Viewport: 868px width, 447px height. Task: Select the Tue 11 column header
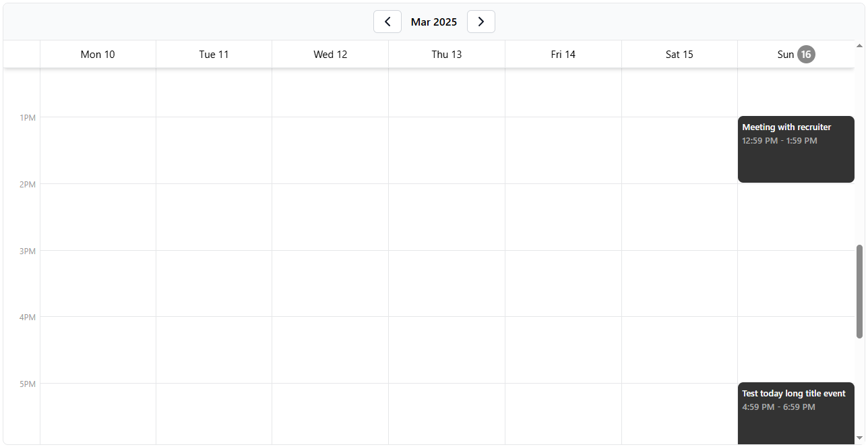pyautogui.click(x=214, y=54)
